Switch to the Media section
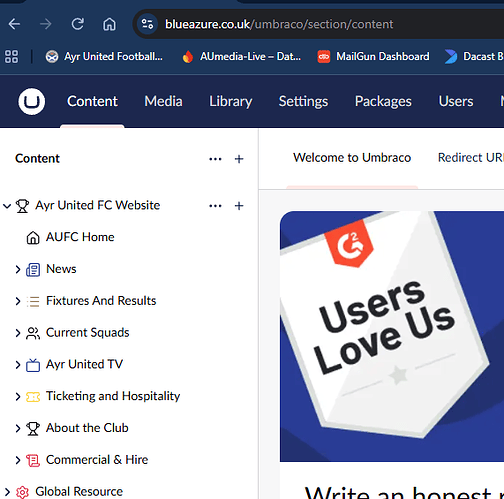Image resolution: width=504 pixels, height=499 pixels. [x=163, y=101]
